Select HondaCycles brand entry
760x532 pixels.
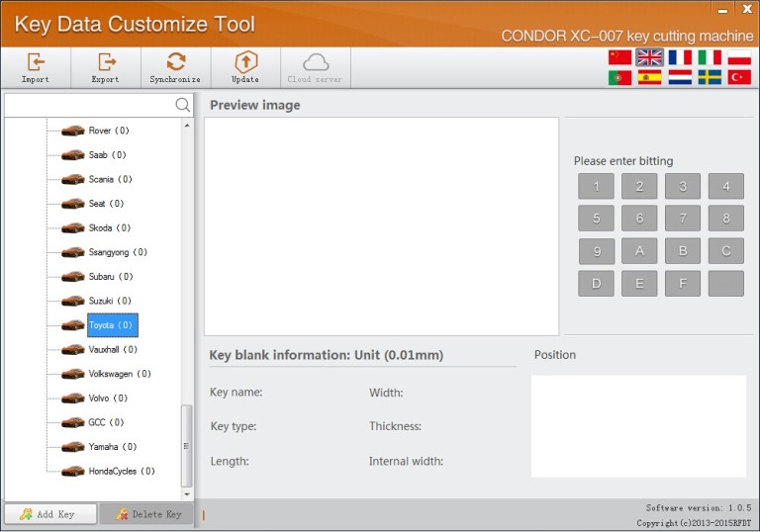[x=121, y=471]
